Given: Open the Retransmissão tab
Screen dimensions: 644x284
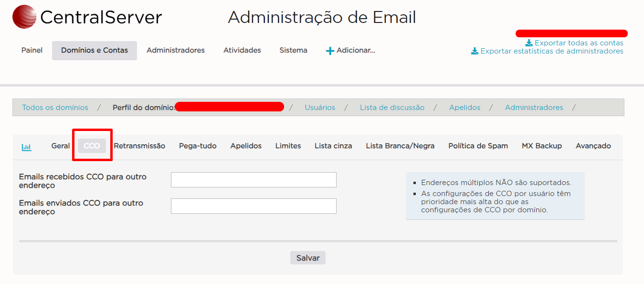Looking at the screenshot, I should tap(139, 146).
